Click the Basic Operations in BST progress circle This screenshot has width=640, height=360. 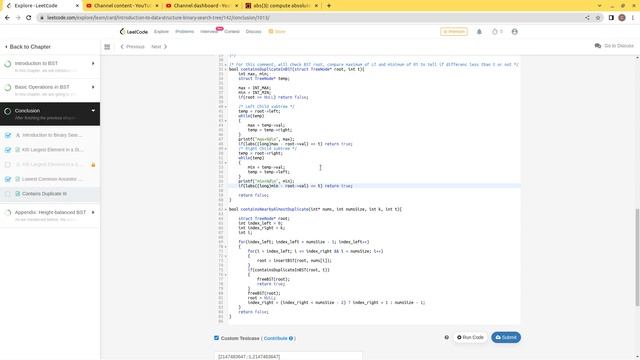[7, 88]
